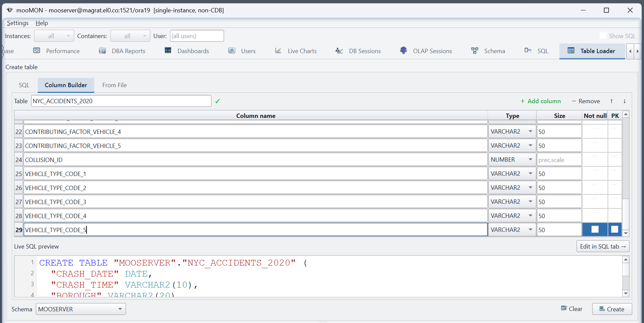
Task: Go to the DB Sessions tab
Action: (358, 51)
